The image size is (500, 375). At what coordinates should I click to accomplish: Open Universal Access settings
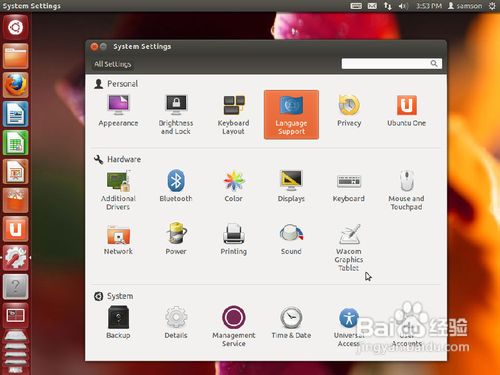tap(349, 327)
